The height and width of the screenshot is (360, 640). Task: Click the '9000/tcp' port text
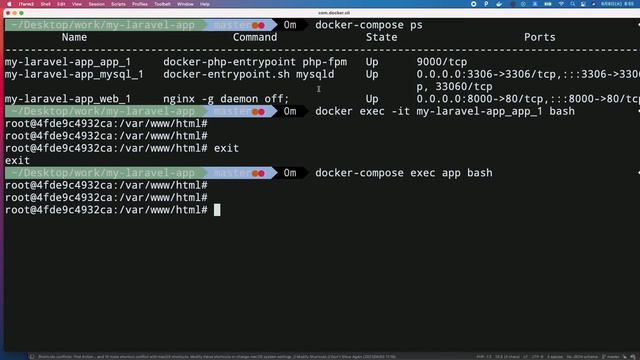click(x=442, y=62)
